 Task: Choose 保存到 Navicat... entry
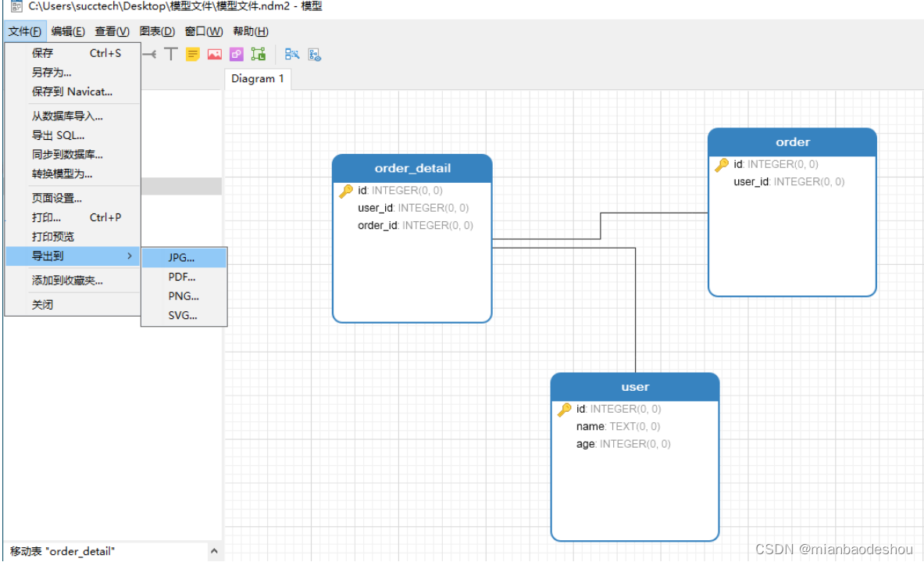click(x=73, y=91)
